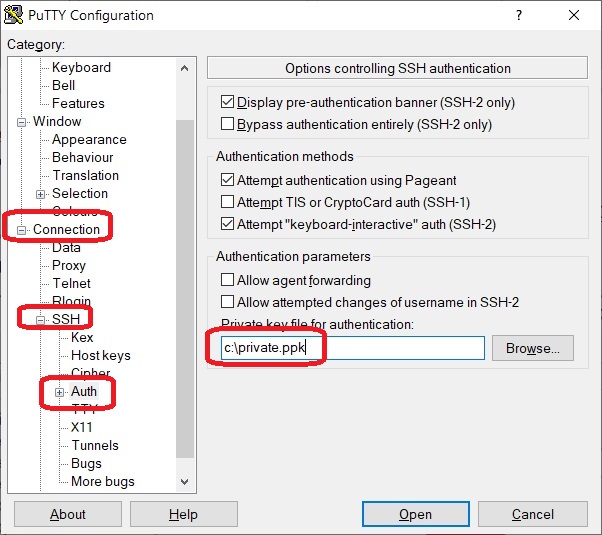Toggle Display pre-authentication banner checkbox

227,102
